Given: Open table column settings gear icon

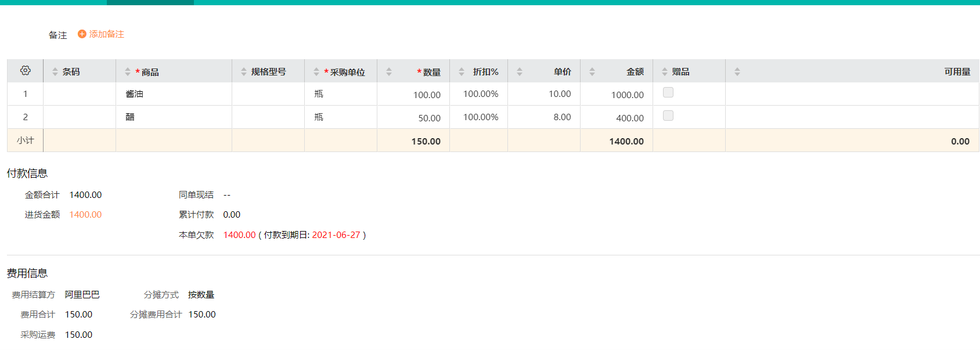Looking at the screenshot, I should coord(25,71).
